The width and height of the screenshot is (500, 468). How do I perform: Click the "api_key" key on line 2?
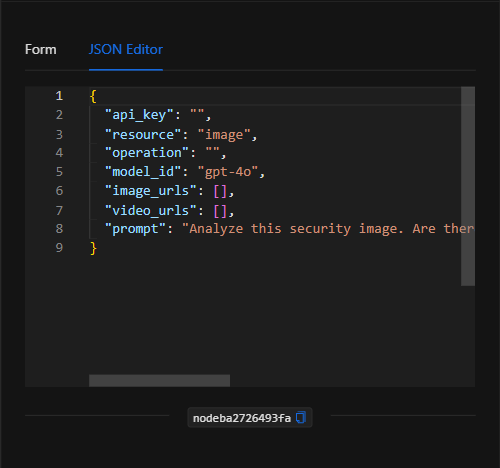(139, 115)
